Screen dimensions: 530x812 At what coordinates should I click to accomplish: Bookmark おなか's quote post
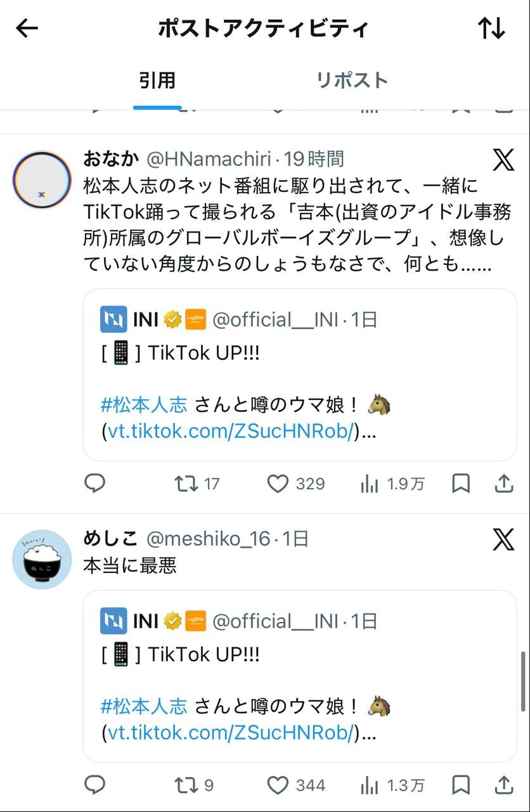(461, 484)
